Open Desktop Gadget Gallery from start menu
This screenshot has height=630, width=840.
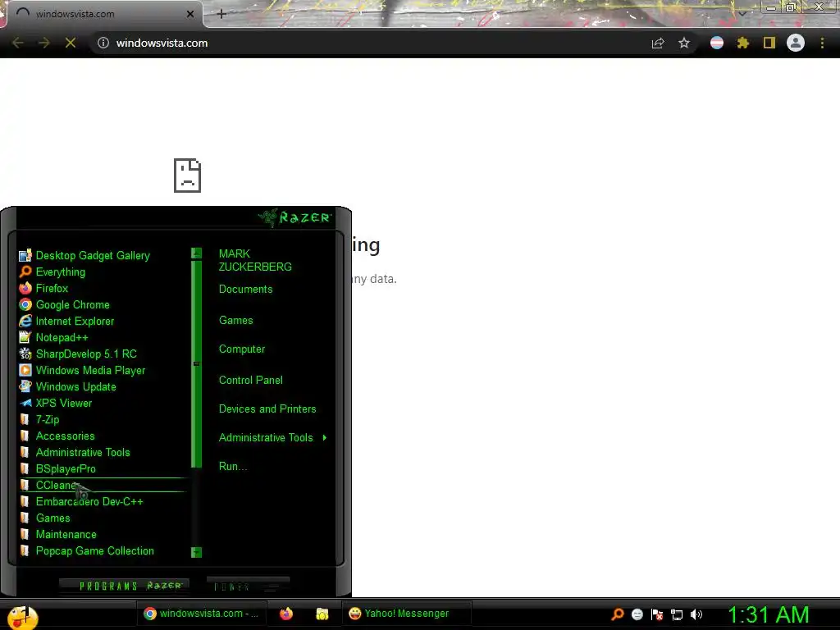(x=84, y=256)
